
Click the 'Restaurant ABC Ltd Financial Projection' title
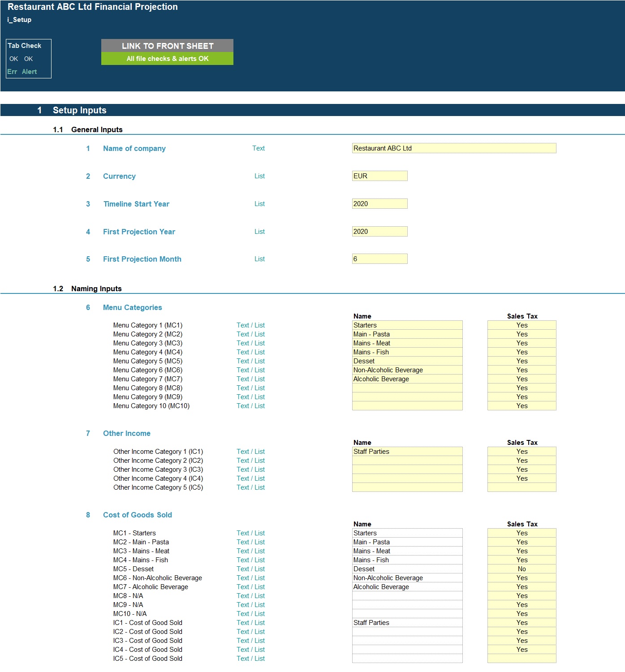point(93,7)
